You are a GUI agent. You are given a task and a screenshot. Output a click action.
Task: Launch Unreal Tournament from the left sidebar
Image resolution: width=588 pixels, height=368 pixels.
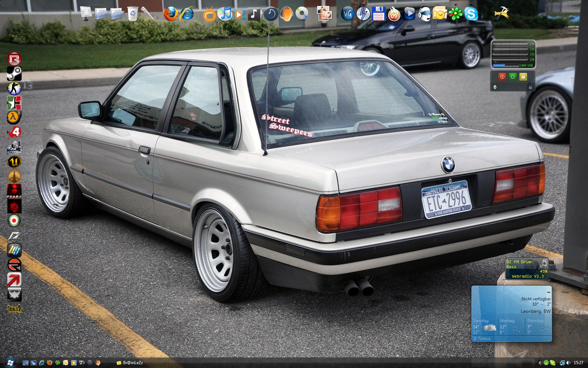pyautogui.click(x=14, y=162)
